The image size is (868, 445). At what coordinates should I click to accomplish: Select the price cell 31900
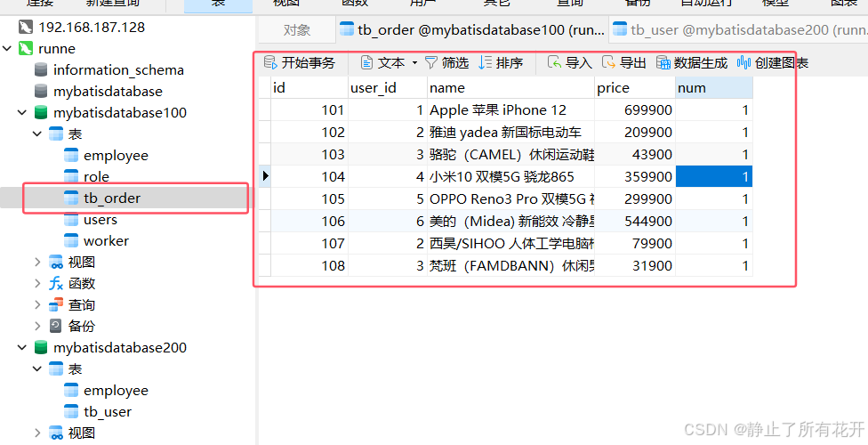point(635,265)
